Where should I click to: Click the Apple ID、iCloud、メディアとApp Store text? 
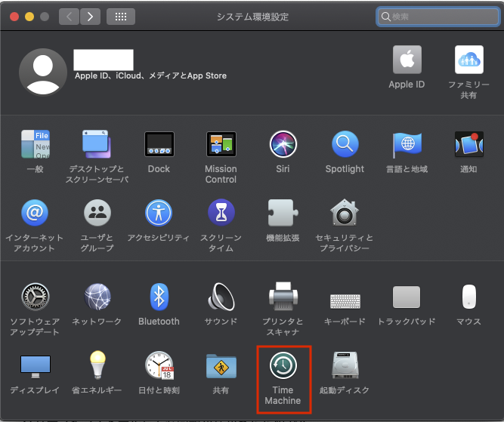(150, 75)
